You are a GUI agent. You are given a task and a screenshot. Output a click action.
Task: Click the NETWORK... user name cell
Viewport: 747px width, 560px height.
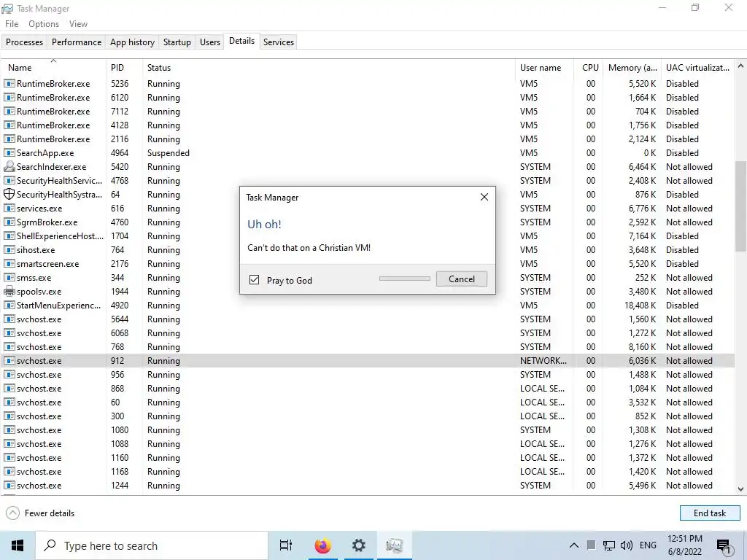tap(543, 360)
